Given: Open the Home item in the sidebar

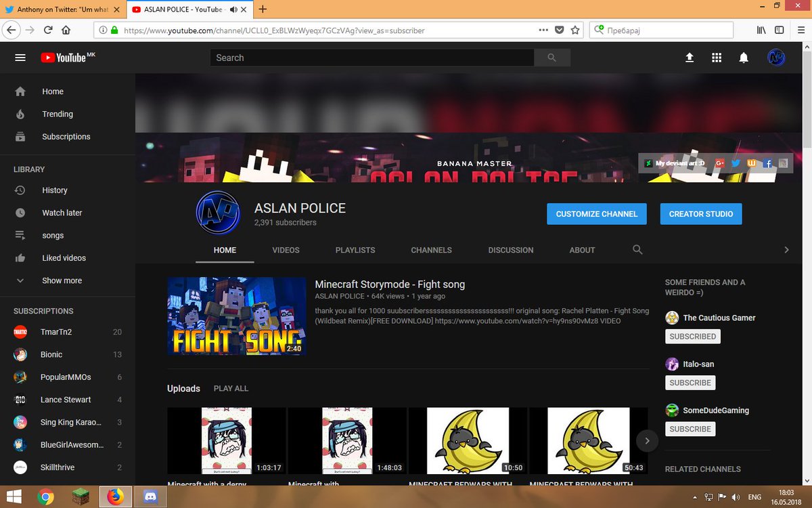Looking at the screenshot, I should point(68,91).
